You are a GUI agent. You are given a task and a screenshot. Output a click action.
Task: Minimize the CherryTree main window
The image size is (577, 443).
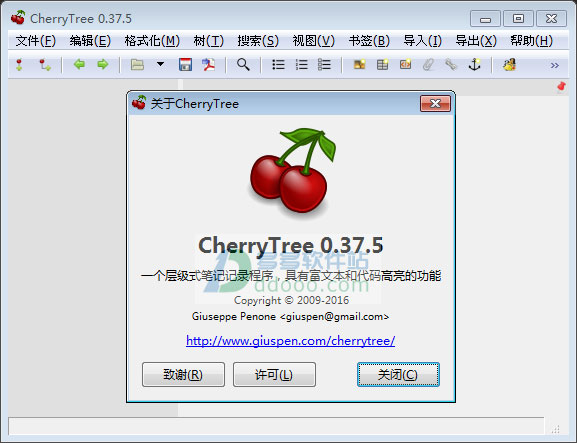pyautogui.click(x=485, y=18)
